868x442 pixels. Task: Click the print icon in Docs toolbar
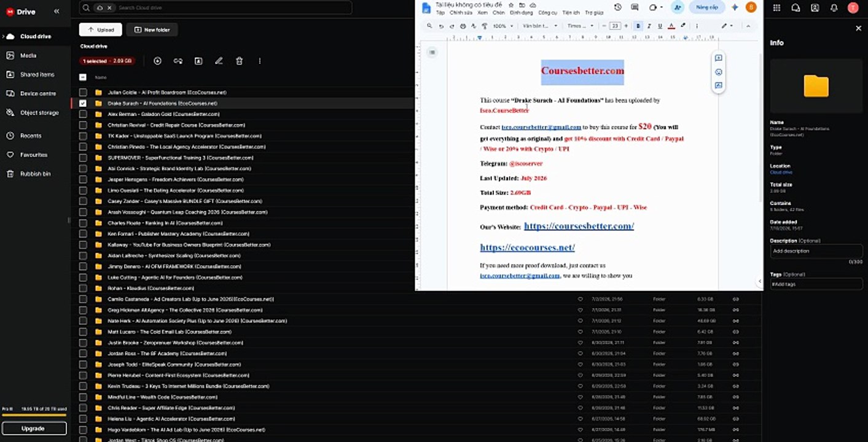[463, 26]
